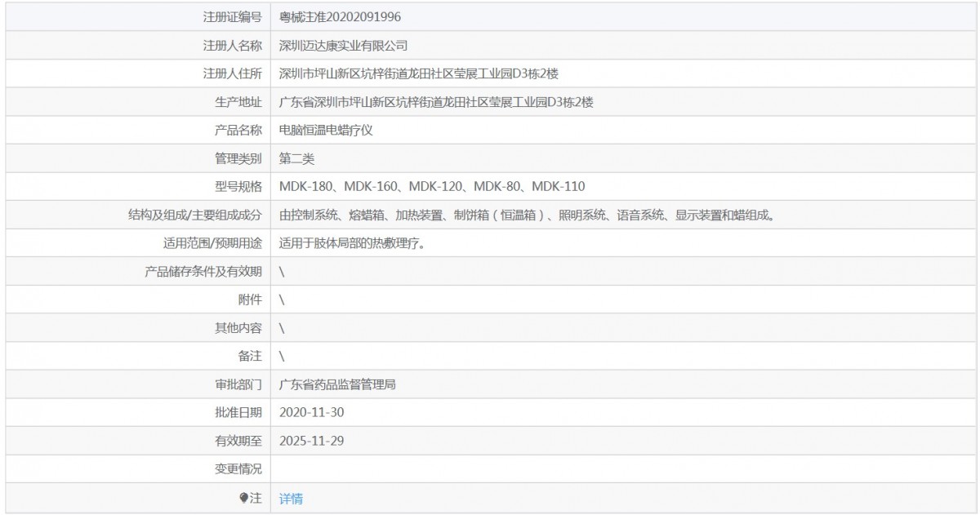Select the MDK-180 model list value
Screen dimensions: 980x515
pos(432,187)
